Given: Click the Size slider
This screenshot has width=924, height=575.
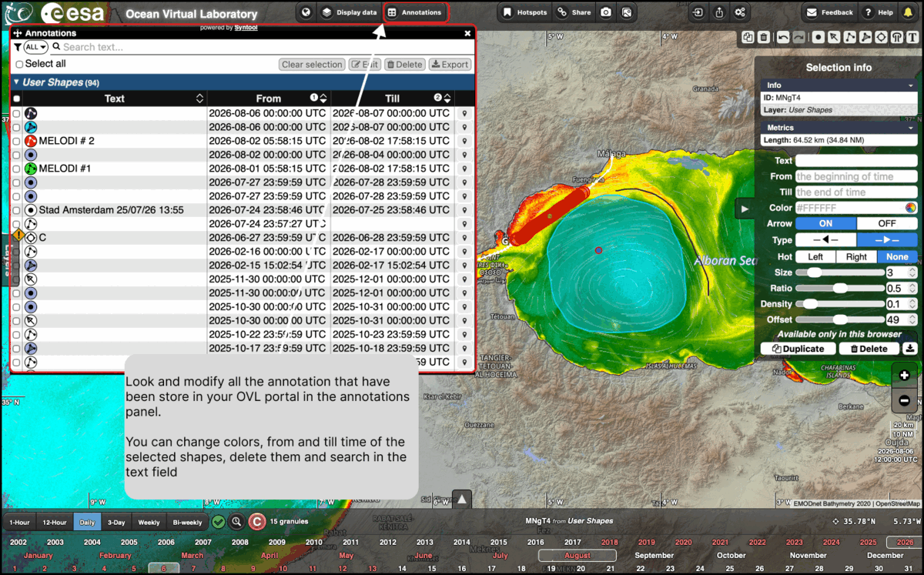Looking at the screenshot, I should coord(839,272).
